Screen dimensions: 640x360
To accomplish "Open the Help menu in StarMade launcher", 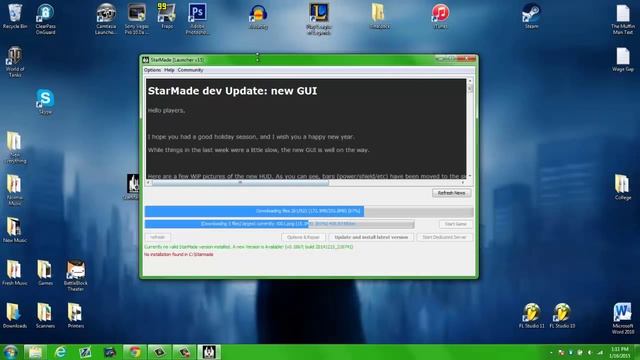I will click(169, 70).
